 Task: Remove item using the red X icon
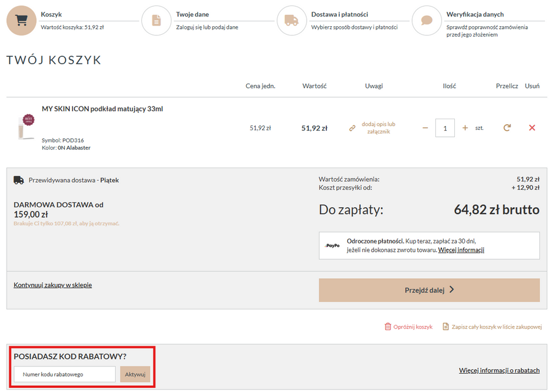tap(531, 128)
